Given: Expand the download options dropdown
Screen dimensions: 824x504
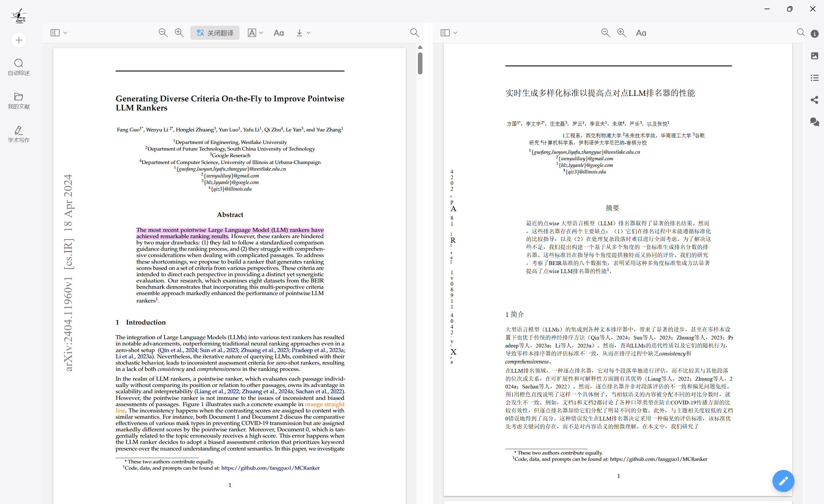Looking at the screenshot, I should click(308, 33).
